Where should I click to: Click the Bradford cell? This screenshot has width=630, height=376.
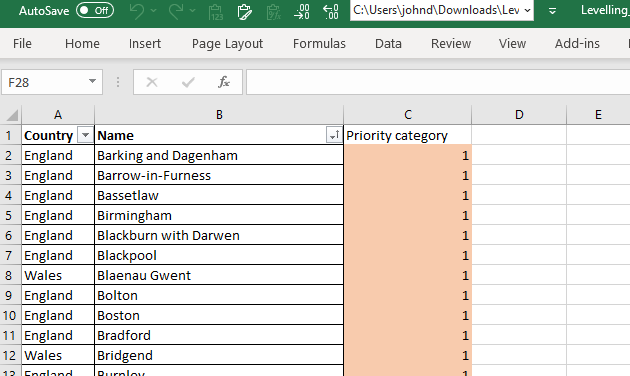click(219, 335)
